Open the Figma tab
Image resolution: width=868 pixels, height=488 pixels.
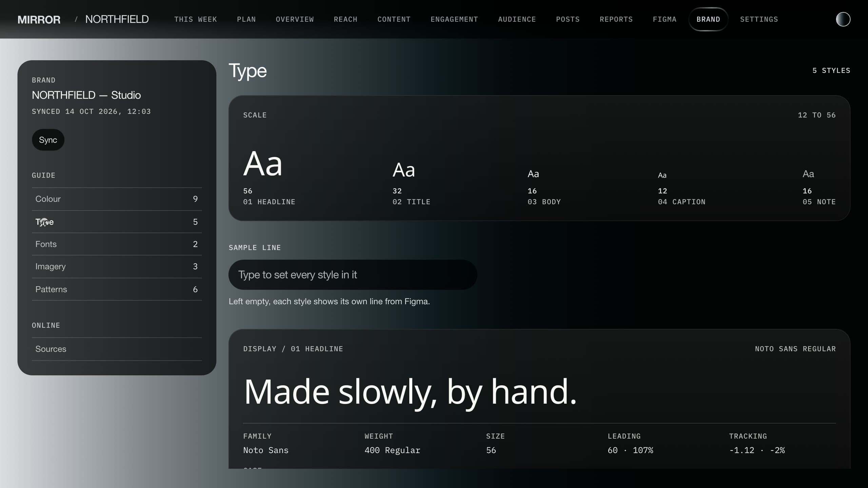(x=665, y=19)
